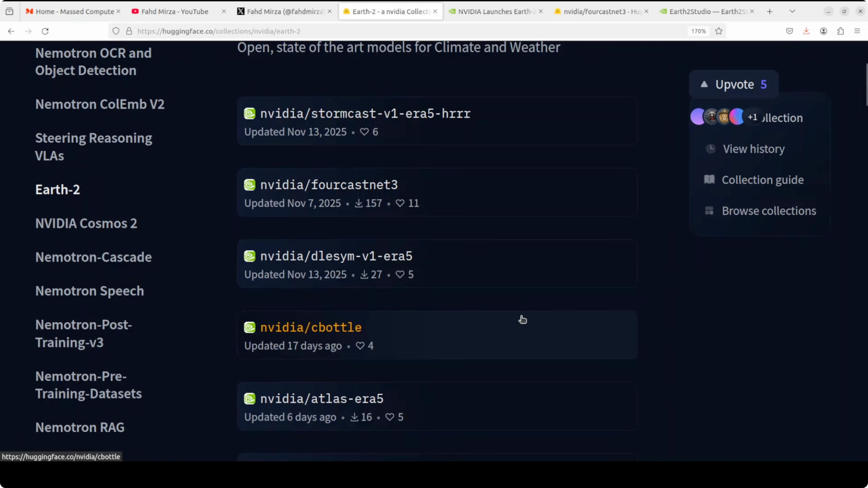Open nvidia/cbottle model link

coord(311,327)
